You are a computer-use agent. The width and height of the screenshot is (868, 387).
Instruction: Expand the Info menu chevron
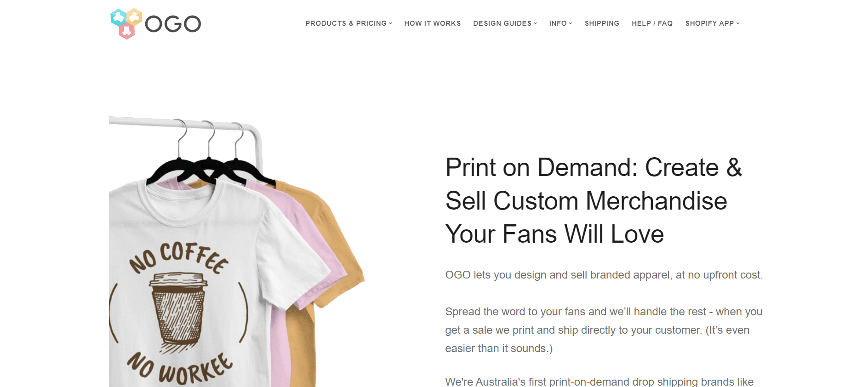coord(571,23)
